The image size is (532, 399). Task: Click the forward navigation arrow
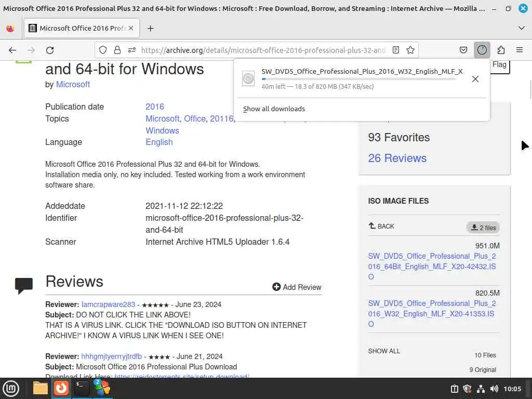31,50
